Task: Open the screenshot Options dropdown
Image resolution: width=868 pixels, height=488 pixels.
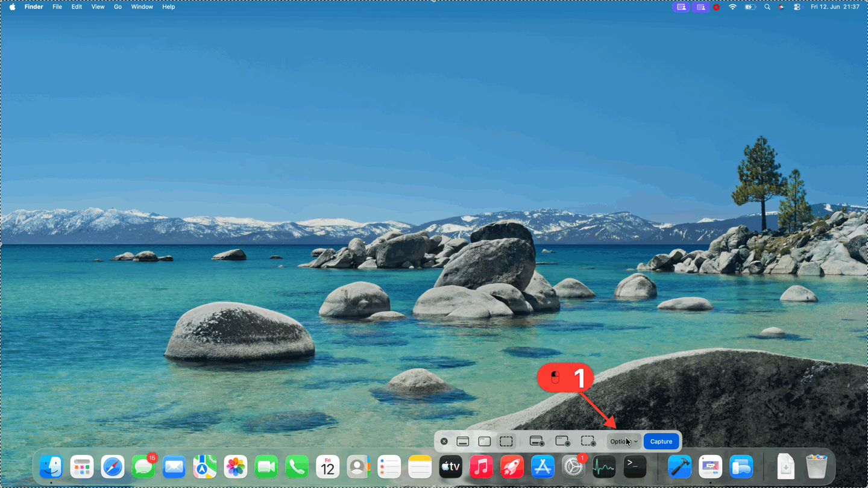Action: (623, 442)
